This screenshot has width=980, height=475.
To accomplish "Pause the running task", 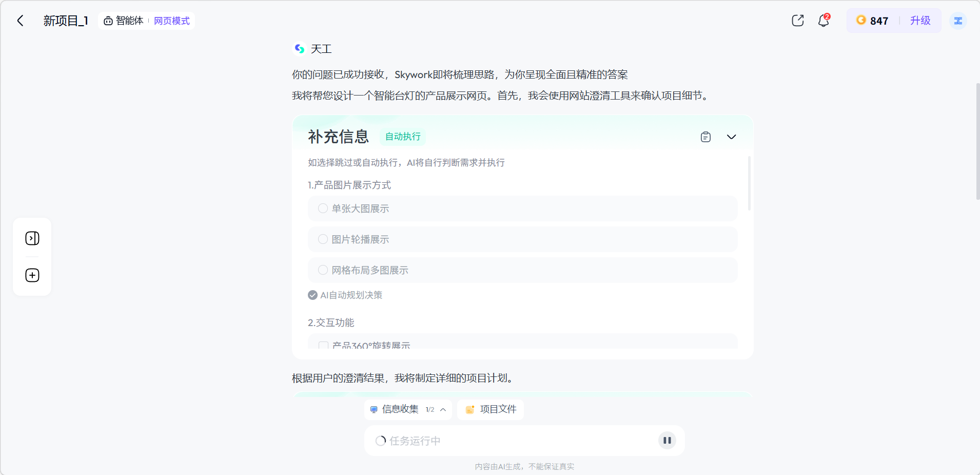I will click(667, 440).
